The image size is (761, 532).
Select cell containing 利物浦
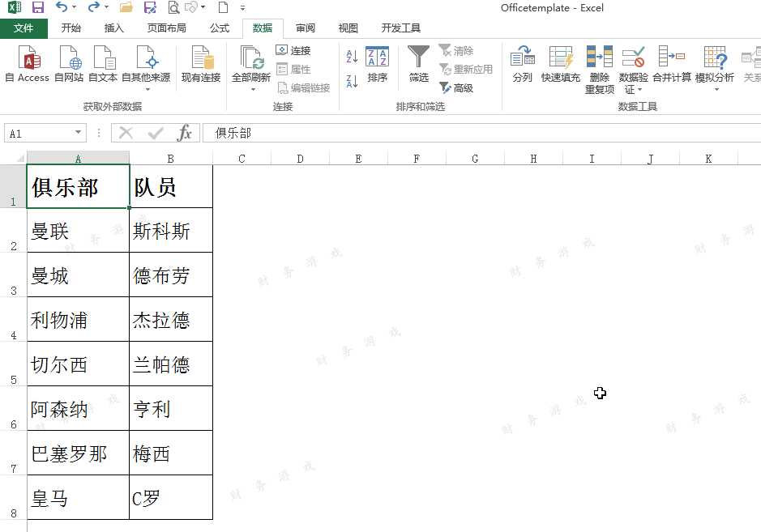(78, 320)
